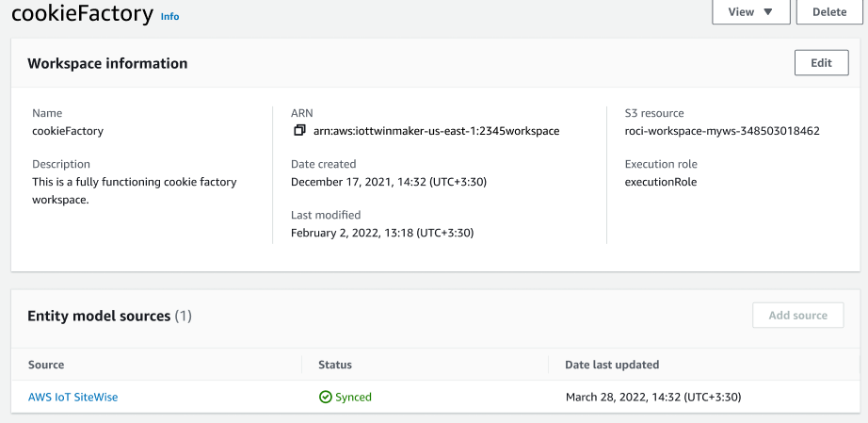Click the Date created value
The width and height of the screenshot is (868, 423).
(388, 182)
